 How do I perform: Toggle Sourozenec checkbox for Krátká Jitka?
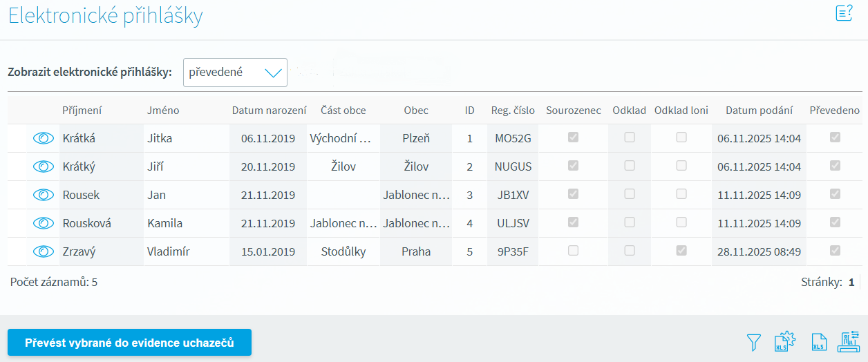(x=573, y=137)
